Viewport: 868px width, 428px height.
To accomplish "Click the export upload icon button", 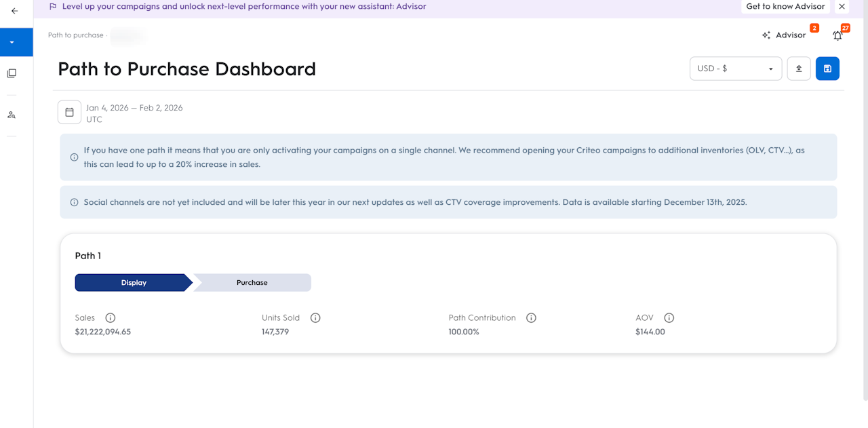I will point(799,69).
